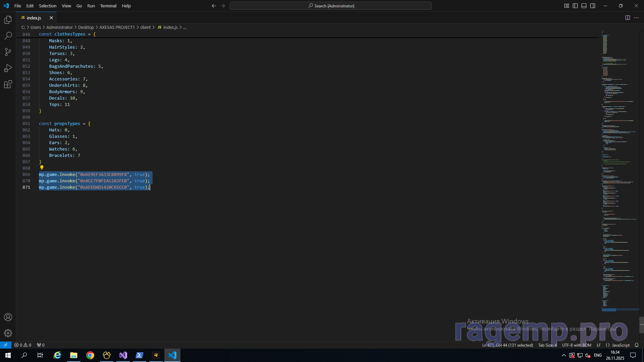
Task: Click the Search [Administrator] command center box
Action: pyautogui.click(x=331, y=6)
